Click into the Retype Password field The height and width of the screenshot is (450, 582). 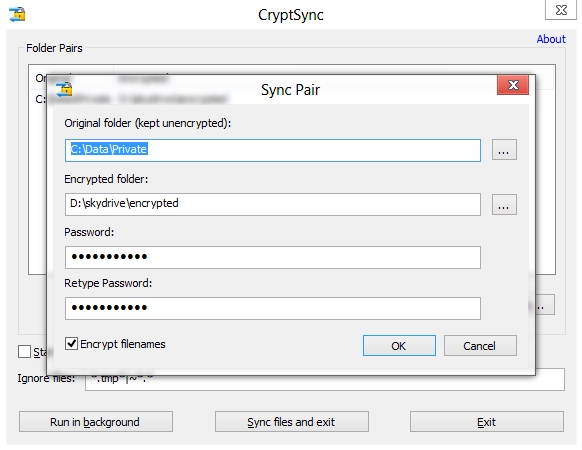tap(273, 308)
